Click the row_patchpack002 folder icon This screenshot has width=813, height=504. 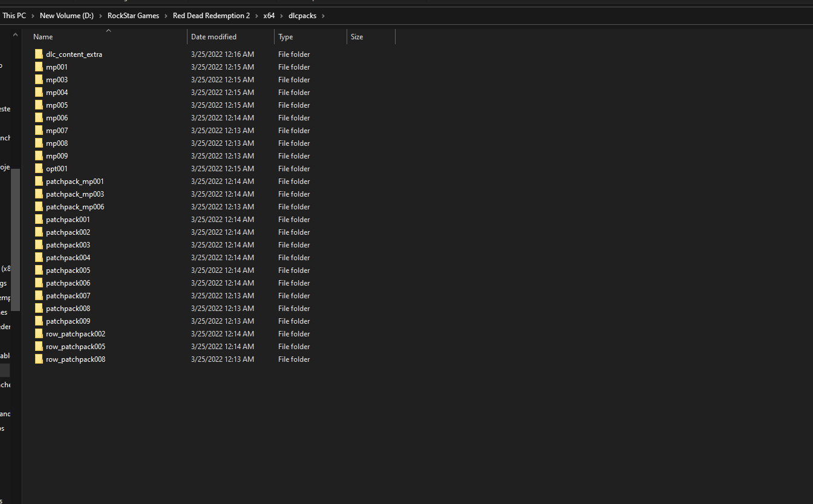[39, 334]
